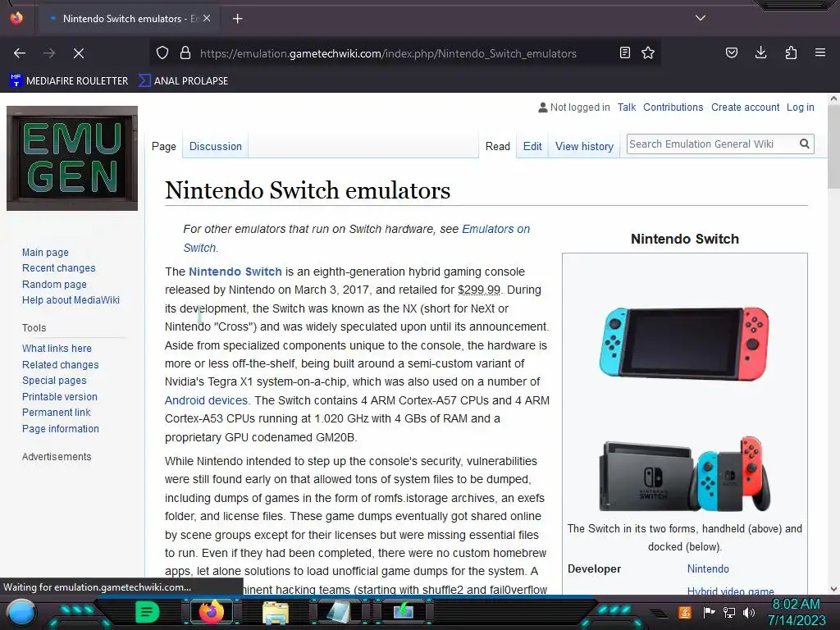Open the extensions menu
The width and height of the screenshot is (840, 630).
pyautogui.click(x=791, y=52)
